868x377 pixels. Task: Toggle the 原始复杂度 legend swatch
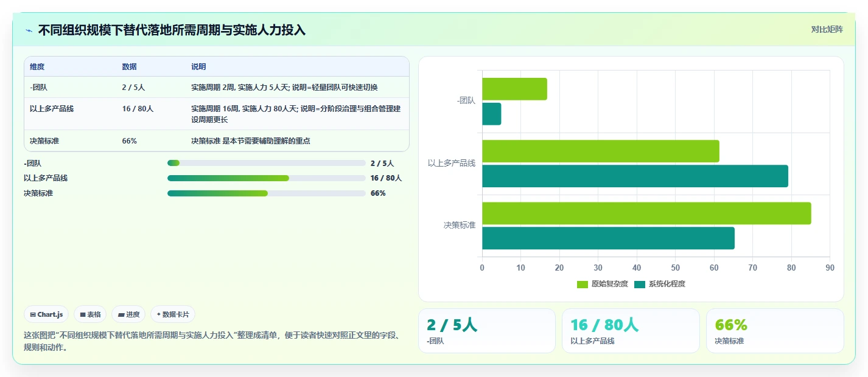[x=583, y=284]
